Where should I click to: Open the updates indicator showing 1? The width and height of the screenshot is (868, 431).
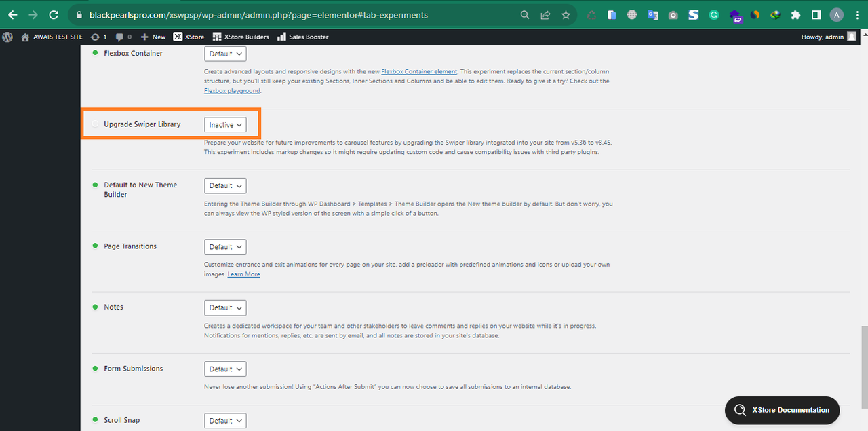99,37
